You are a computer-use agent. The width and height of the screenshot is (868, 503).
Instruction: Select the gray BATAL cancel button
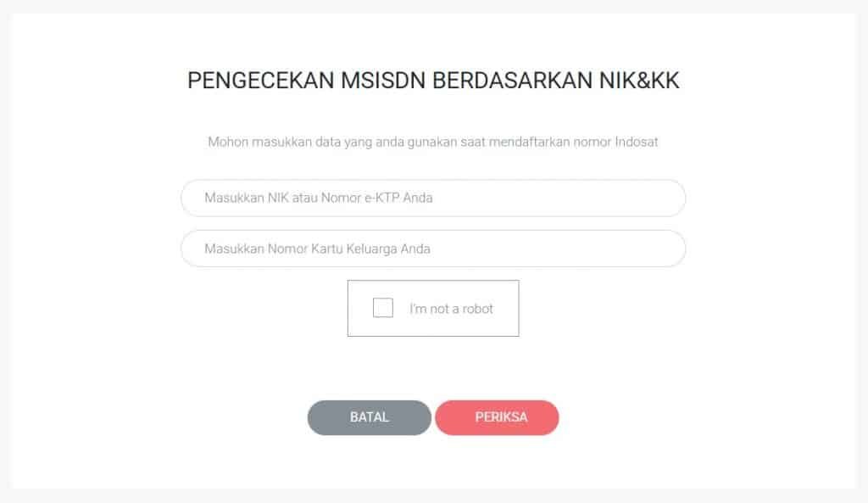369,417
